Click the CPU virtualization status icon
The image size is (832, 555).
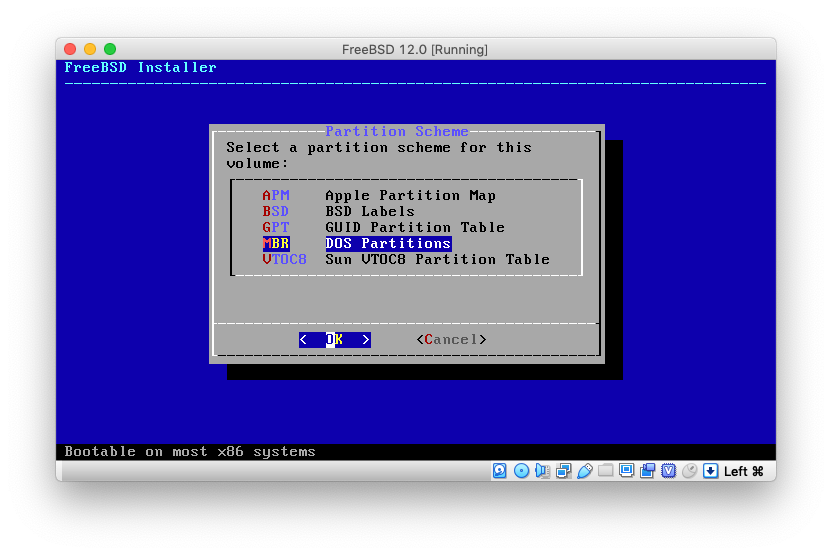point(668,471)
